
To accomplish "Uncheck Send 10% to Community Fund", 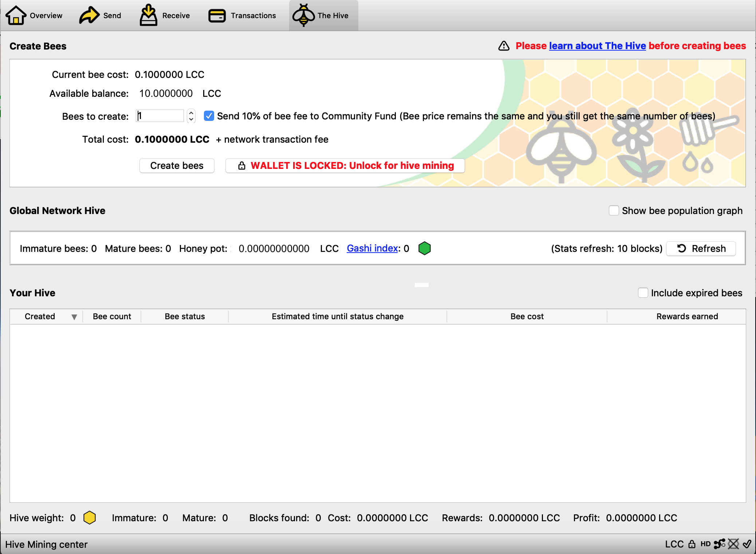I will click(x=209, y=116).
